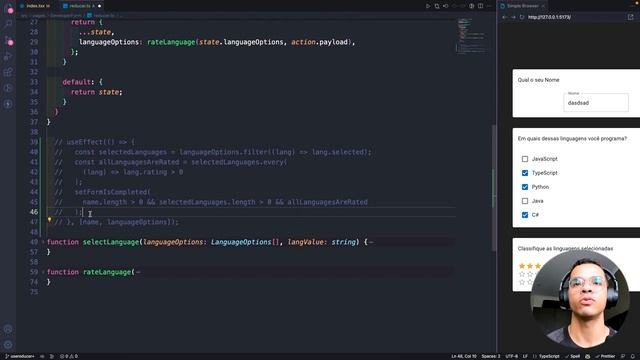The width and height of the screenshot is (640, 360).
Task: Go back in the Simple Browser
Action: tap(504, 17)
